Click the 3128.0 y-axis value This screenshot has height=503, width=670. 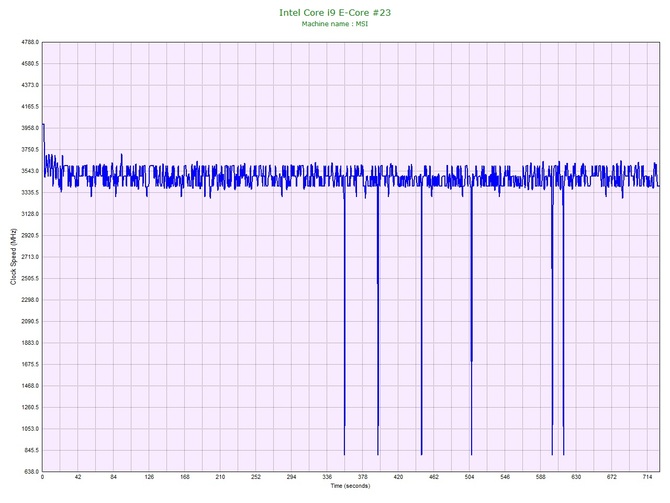pyautogui.click(x=30, y=214)
